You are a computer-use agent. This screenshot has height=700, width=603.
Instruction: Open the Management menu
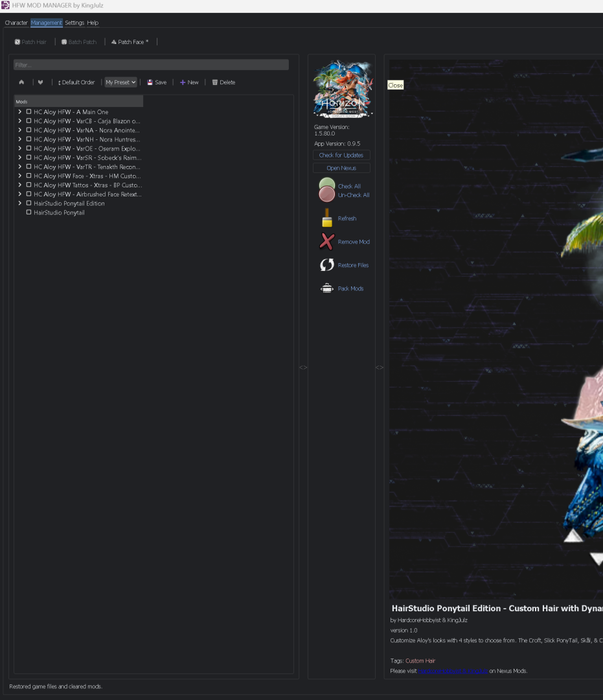tap(47, 23)
